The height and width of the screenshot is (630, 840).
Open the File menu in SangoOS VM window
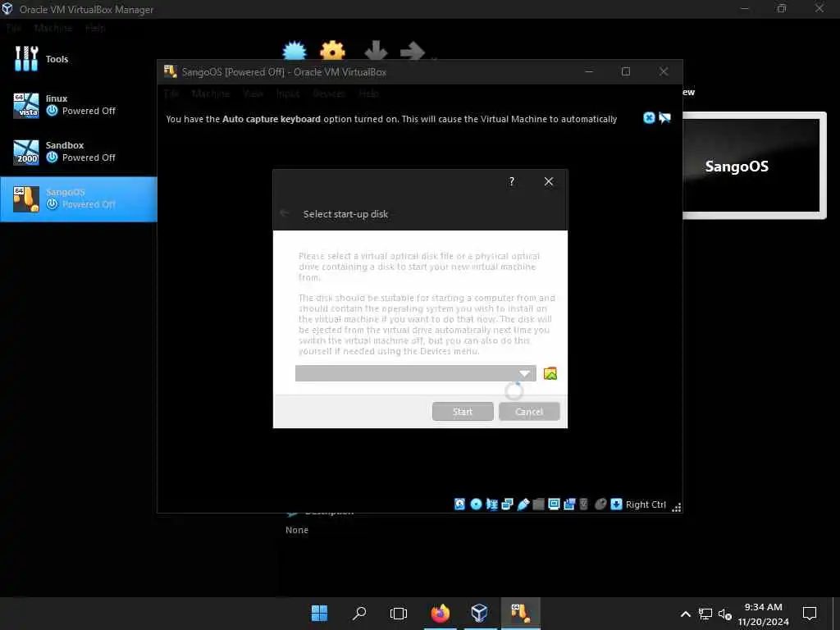point(171,94)
